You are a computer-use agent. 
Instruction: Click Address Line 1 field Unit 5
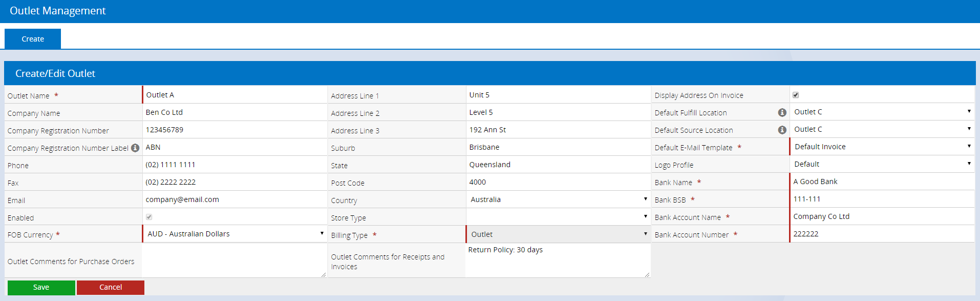click(x=558, y=95)
